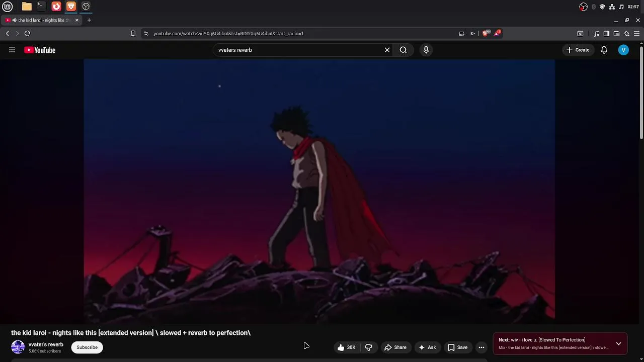Subscribe to vvater's reverb
Image resolution: width=644 pixels, height=362 pixels.
[x=87, y=347]
